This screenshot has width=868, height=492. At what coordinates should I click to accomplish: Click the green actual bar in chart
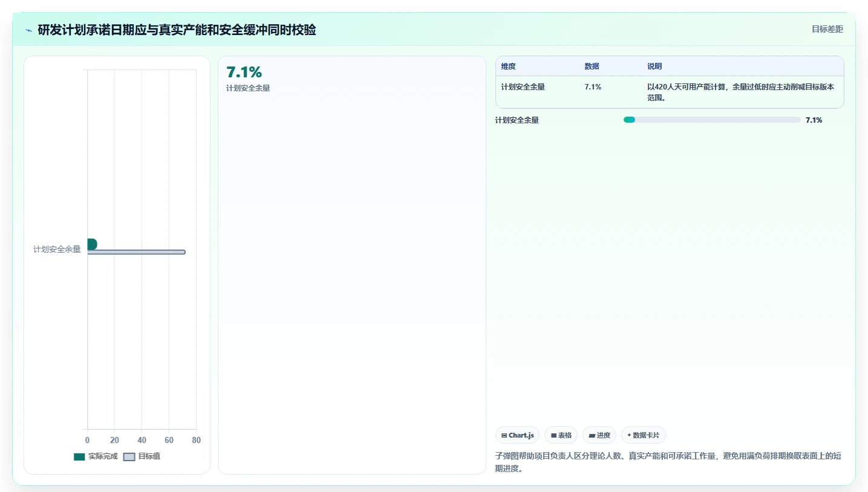tap(92, 244)
